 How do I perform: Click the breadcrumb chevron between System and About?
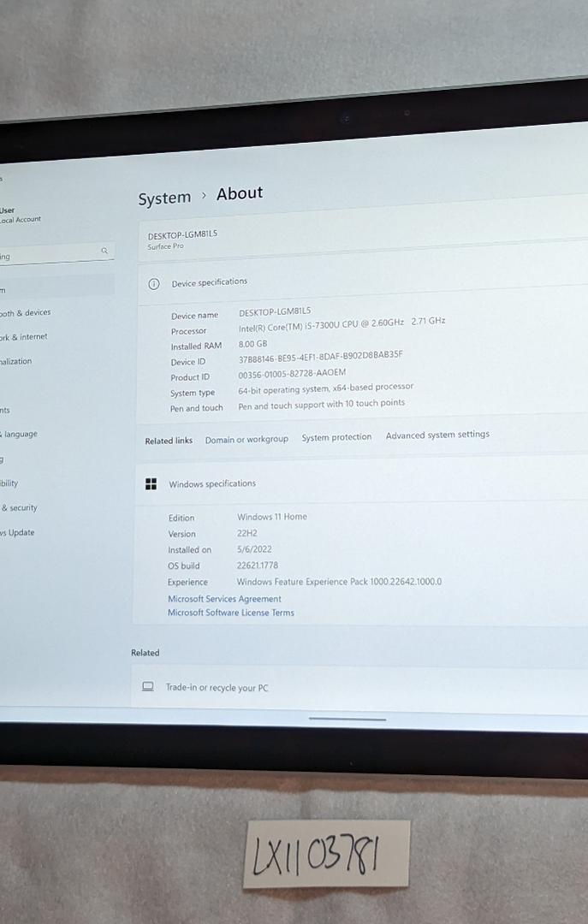point(204,196)
